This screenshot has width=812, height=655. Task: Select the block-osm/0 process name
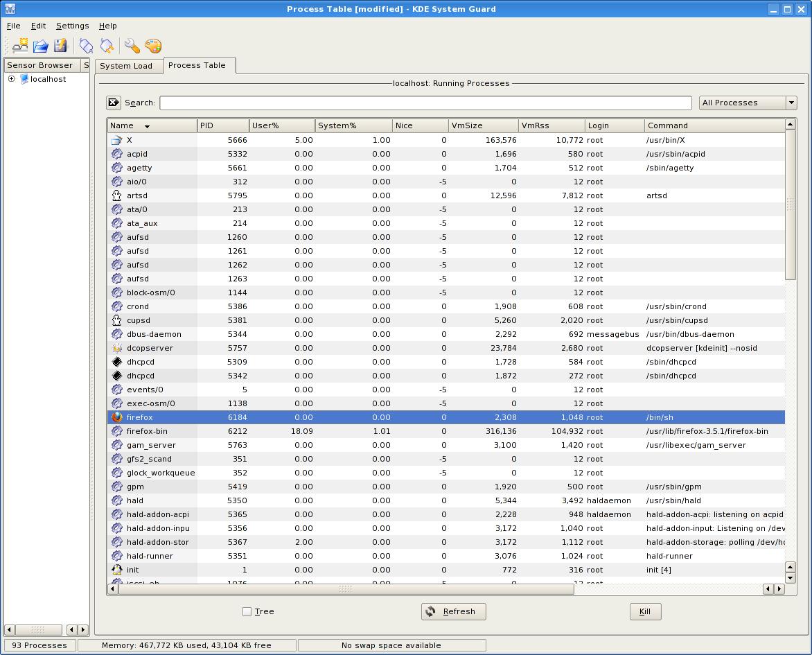coord(151,292)
